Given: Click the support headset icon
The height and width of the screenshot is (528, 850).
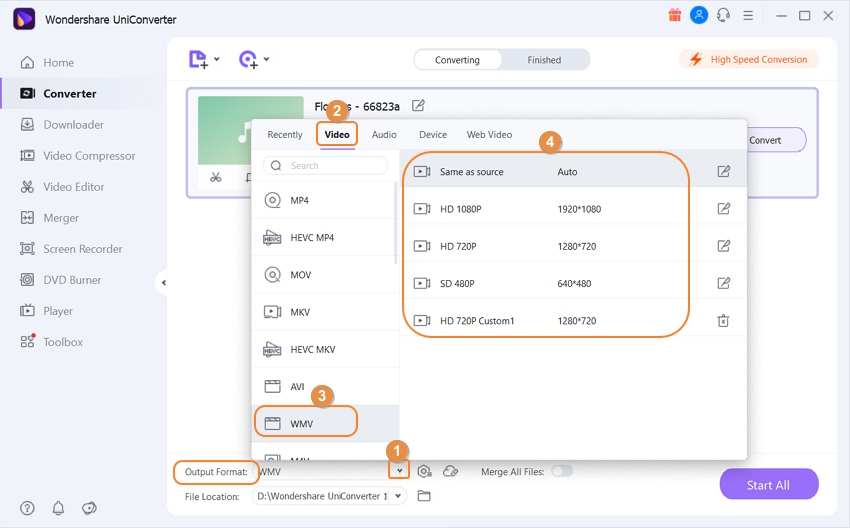Looking at the screenshot, I should tap(723, 15).
